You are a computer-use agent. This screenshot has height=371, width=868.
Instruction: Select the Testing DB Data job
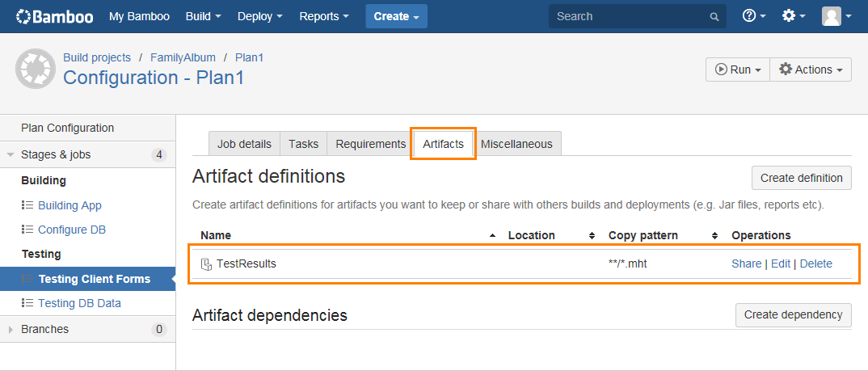tap(79, 303)
